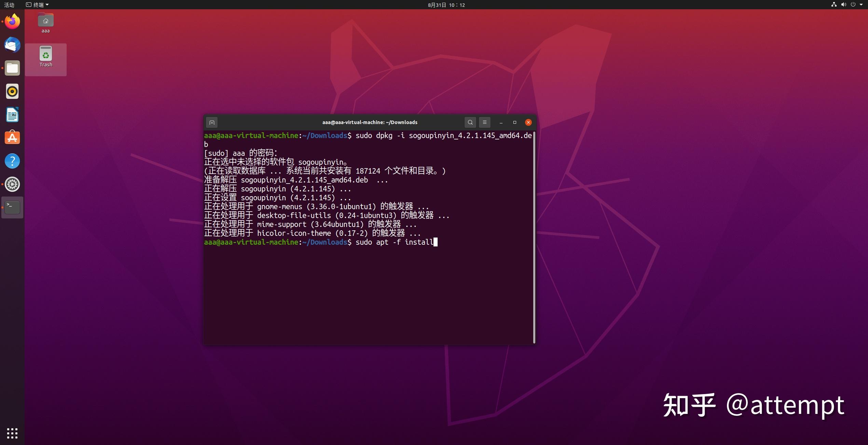Open a new terminal tab
The width and height of the screenshot is (868, 445).
coord(212,122)
